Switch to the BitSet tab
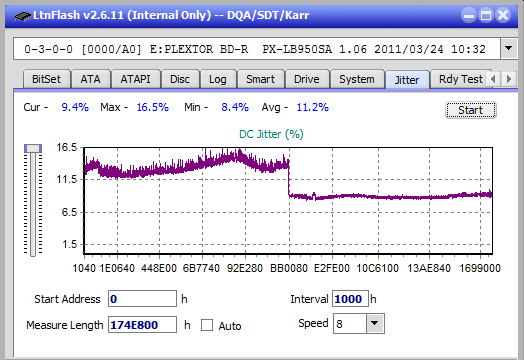Image resolution: width=524 pixels, height=360 pixels. (x=46, y=79)
